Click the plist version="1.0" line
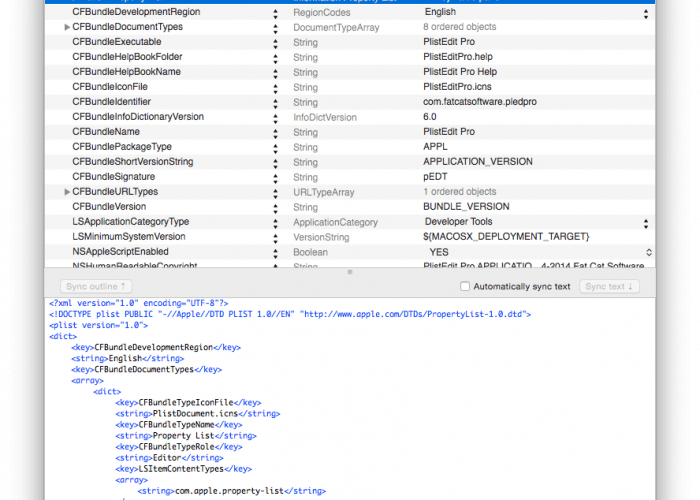This screenshot has width=700, height=500. pos(98,325)
